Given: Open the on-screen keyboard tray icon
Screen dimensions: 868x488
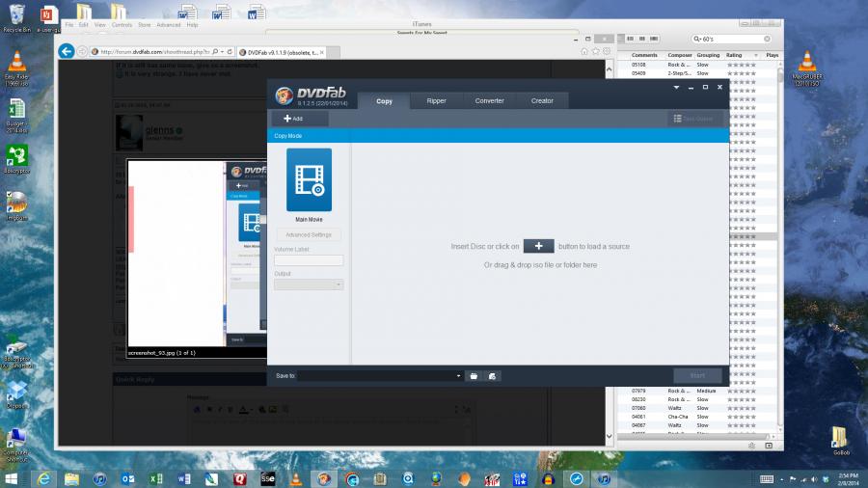Looking at the screenshot, I should coord(767,479).
